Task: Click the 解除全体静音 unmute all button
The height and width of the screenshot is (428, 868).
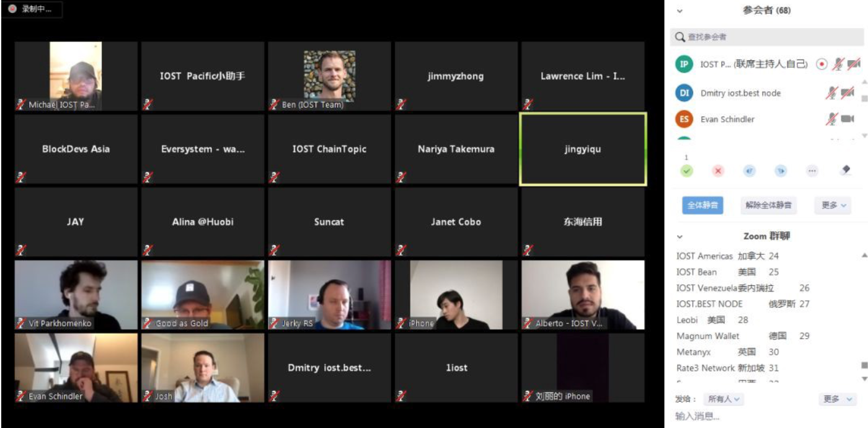Action: coord(768,205)
